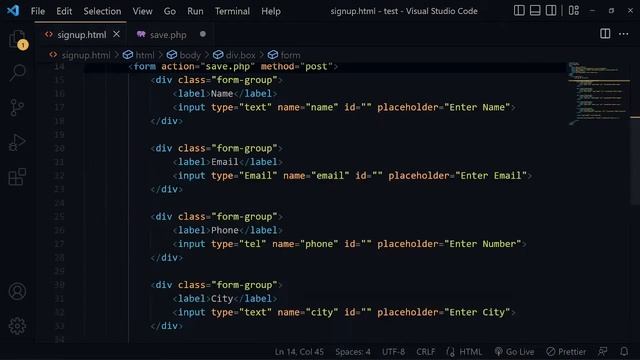Click the minimap code overview

[x=598, y=93]
